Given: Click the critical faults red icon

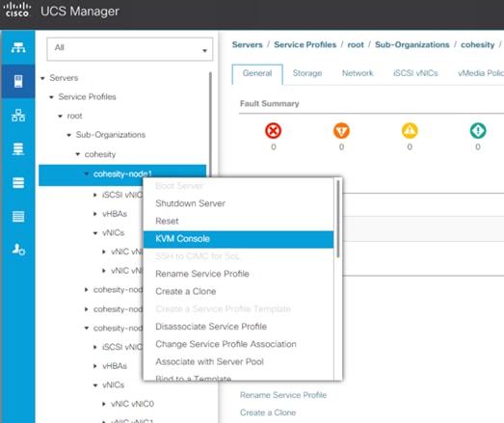Looking at the screenshot, I should coord(274,131).
